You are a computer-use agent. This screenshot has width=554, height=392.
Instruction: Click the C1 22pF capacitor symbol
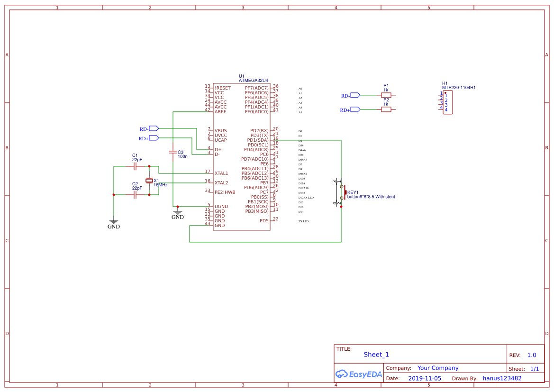(x=135, y=166)
